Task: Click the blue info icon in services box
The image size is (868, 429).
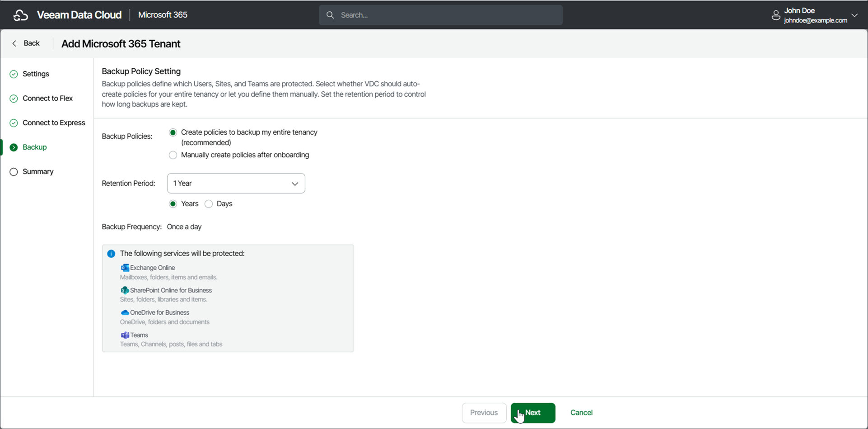Action: (x=111, y=254)
